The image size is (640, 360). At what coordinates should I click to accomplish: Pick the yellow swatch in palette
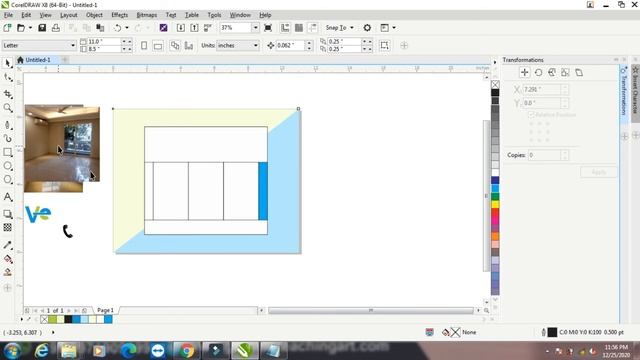[x=495, y=204]
